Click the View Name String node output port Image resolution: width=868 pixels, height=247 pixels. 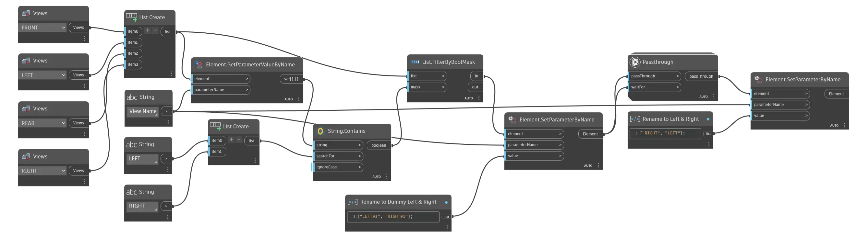(167, 111)
